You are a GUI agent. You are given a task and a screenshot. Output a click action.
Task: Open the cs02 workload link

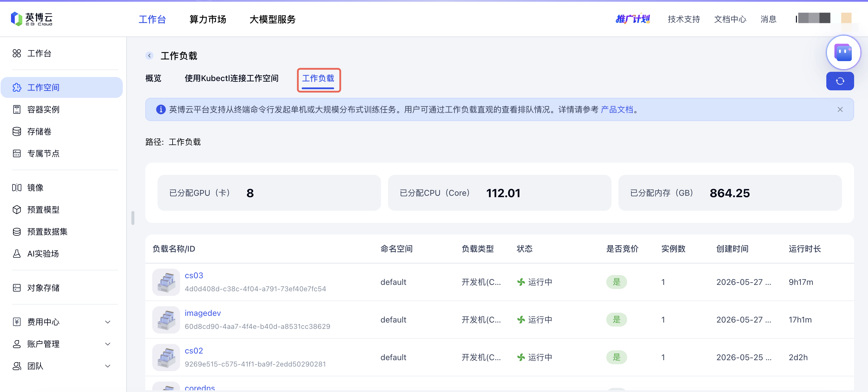(194, 351)
